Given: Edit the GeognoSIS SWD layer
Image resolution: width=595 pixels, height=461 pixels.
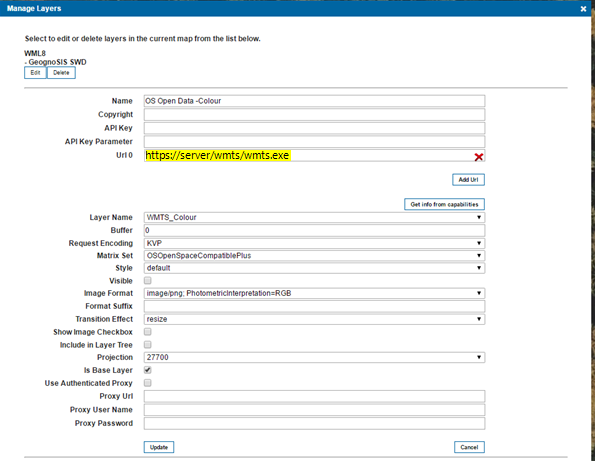Looking at the screenshot, I should coord(35,73).
